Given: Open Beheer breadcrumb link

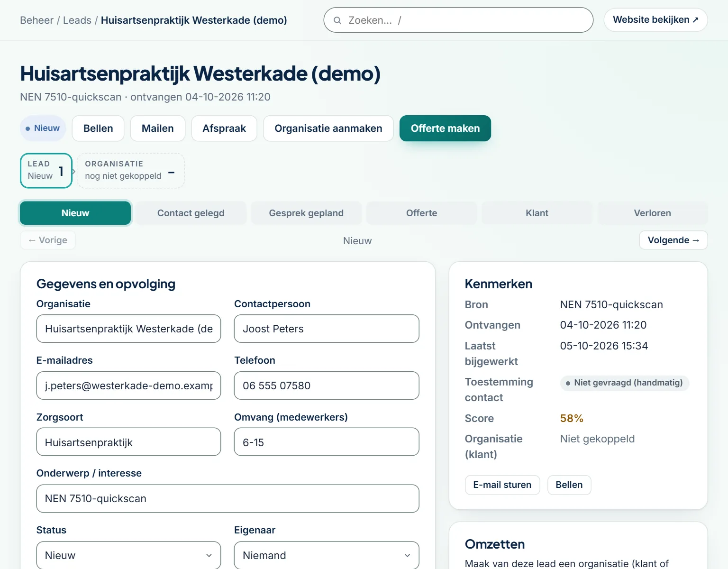Looking at the screenshot, I should (36, 20).
